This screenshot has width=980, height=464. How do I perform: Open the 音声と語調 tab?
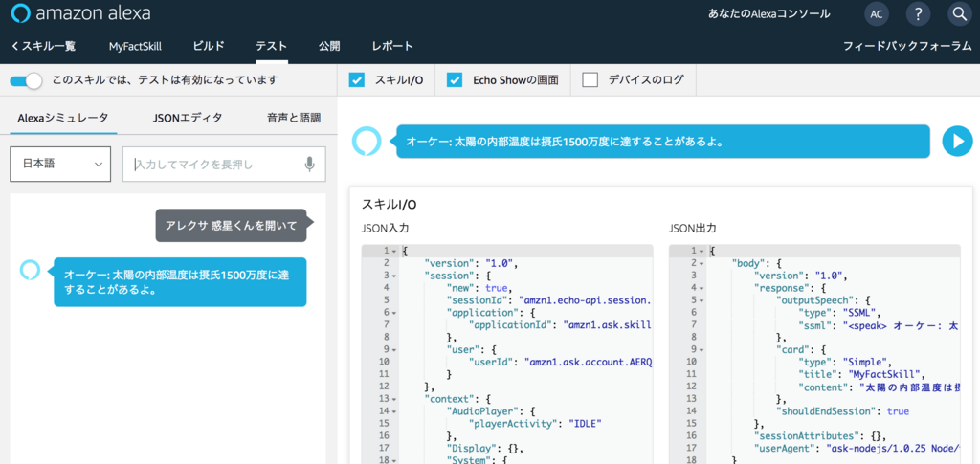tap(294, 118)
